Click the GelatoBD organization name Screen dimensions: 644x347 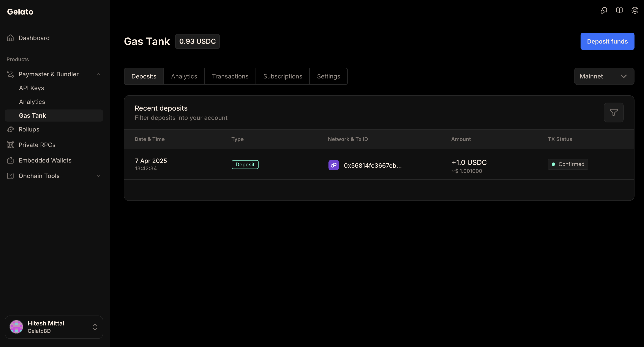pos(39,331)
